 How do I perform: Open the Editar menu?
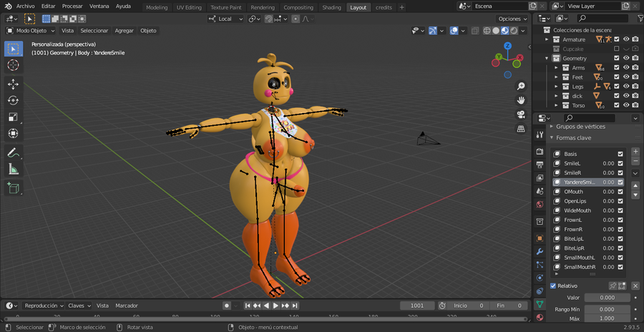pos(48,6)
